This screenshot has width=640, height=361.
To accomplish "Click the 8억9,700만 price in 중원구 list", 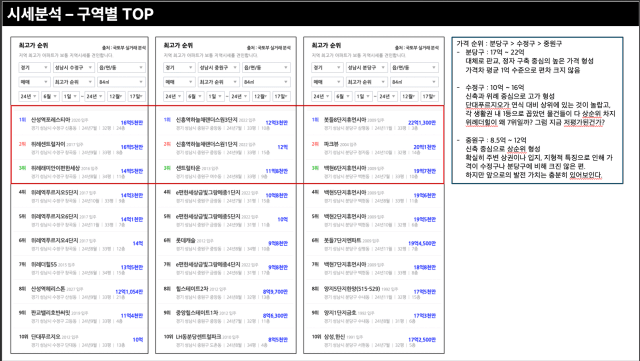I will tap(276, 292).
